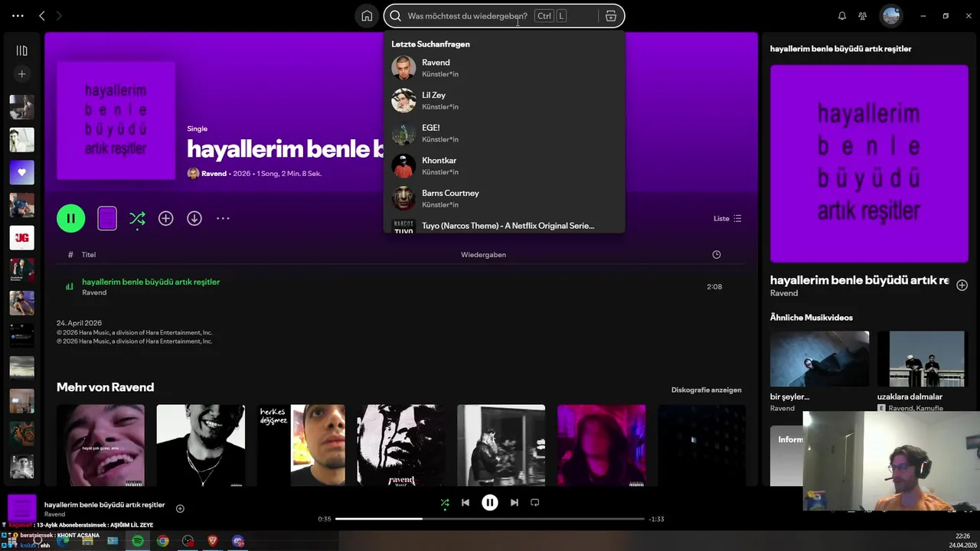This screenshot has height=551, width=980.
Task: Open Spotify from the taskbar
Action: (x=138, y=541)
